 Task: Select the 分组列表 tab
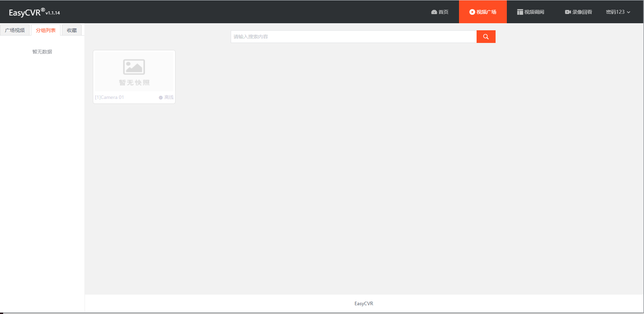(46, 30)
